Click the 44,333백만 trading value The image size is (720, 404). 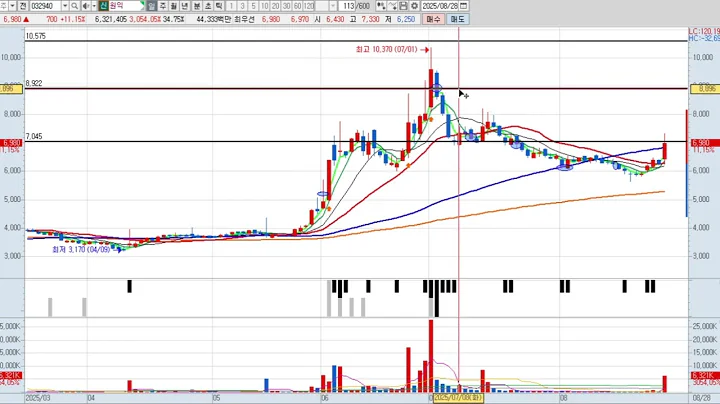point(214,19)
